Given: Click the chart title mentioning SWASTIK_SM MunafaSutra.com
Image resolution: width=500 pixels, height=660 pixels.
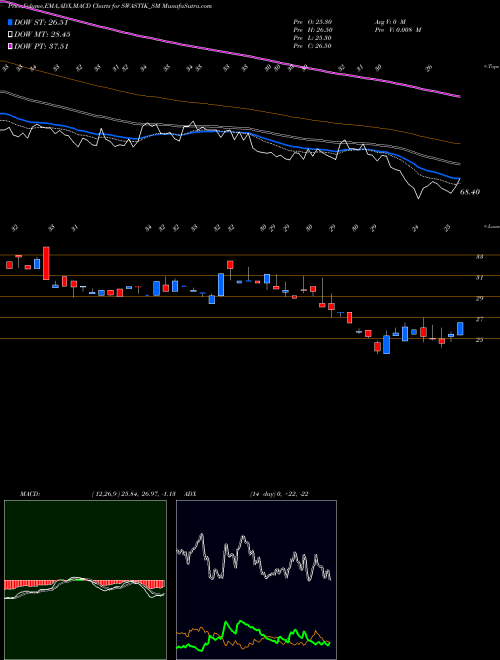Looking at the screenshot, I should click(x=109, y=6).
